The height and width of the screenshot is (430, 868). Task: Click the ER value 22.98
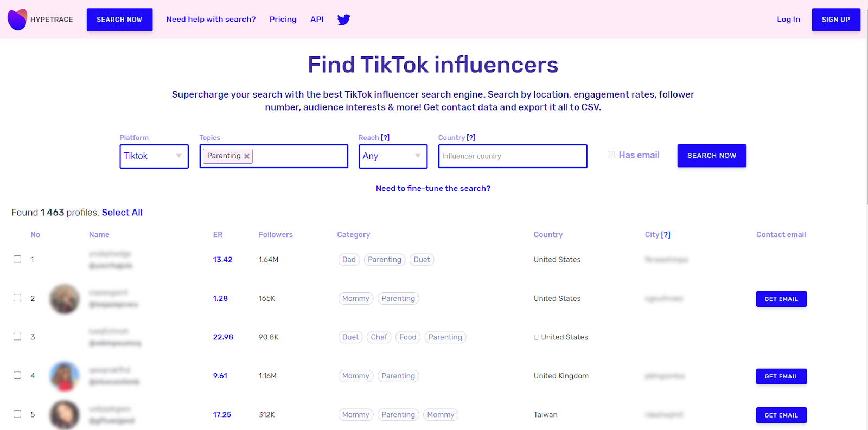[x=223, y=337]
